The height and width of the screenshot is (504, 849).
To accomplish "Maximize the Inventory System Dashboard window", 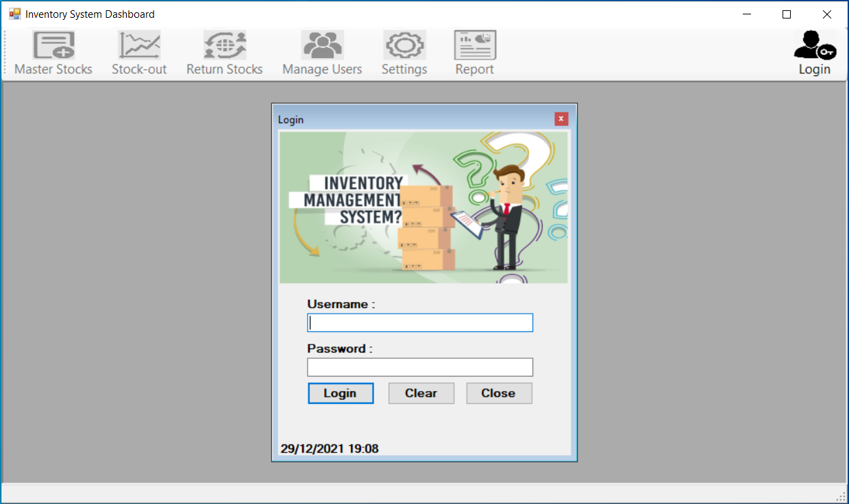I will pos(787,14).
